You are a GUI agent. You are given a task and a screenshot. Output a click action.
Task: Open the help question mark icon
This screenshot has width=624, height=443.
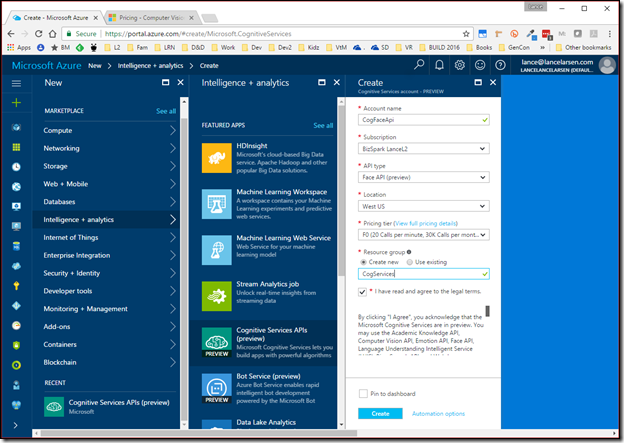coord(500,64)
